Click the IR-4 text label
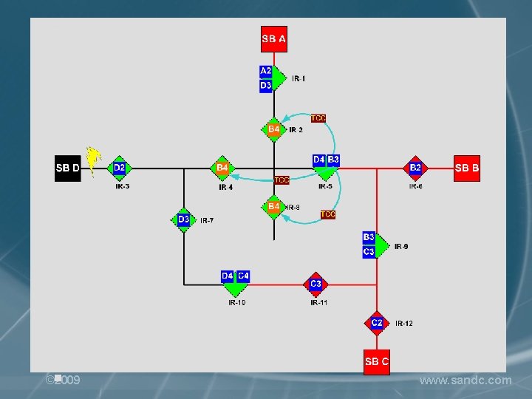 (x=226, y=187)
